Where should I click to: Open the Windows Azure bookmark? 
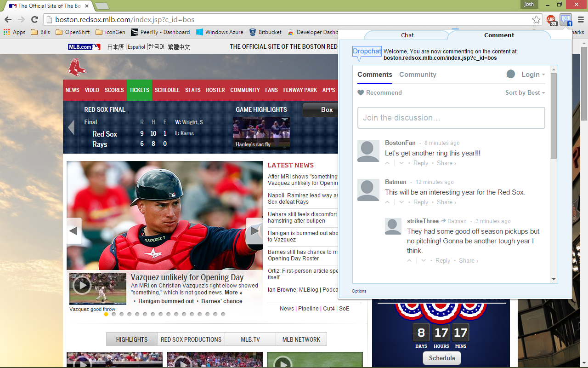click(220, 32)
